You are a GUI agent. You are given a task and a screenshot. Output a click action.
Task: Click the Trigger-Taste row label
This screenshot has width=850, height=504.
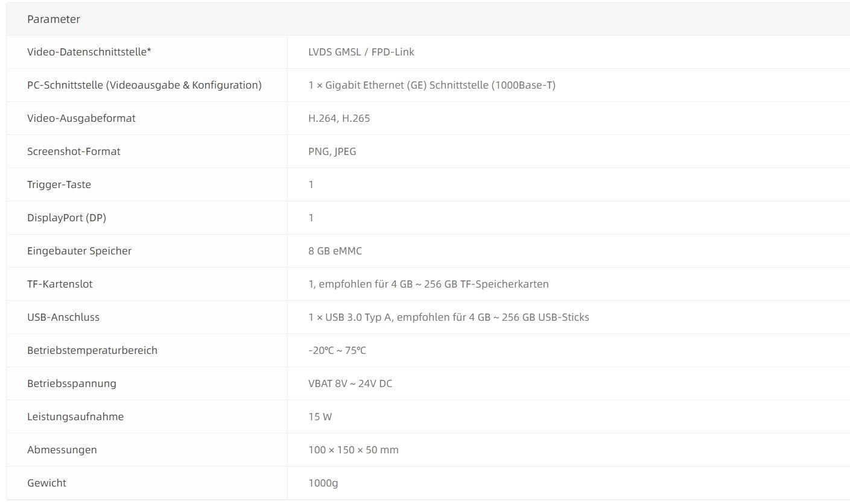coord(59,184)
